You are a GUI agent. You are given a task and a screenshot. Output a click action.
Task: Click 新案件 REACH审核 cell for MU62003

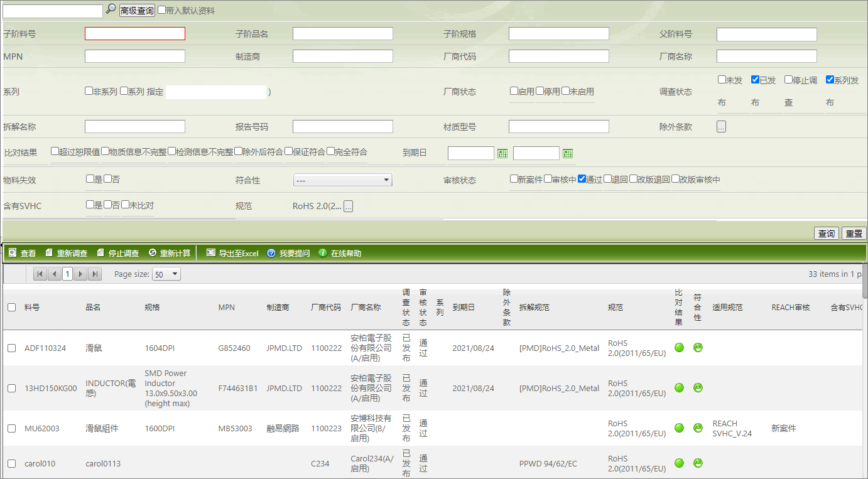783,428
